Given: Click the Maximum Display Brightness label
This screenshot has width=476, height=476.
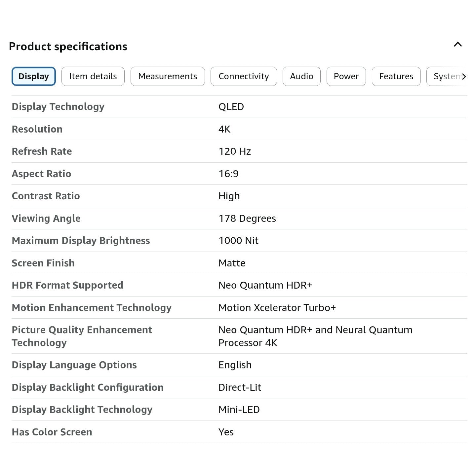Looking at the screenshot, I should pos(81,241).
